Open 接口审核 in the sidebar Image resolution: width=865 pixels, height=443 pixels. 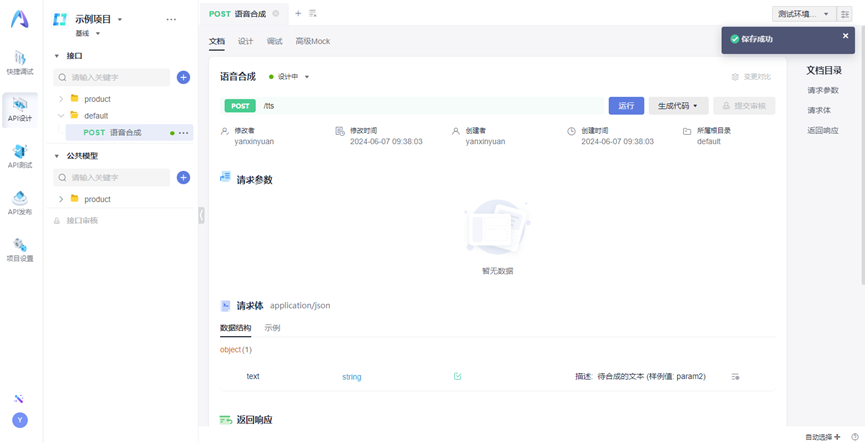click(x=82, y=221)
